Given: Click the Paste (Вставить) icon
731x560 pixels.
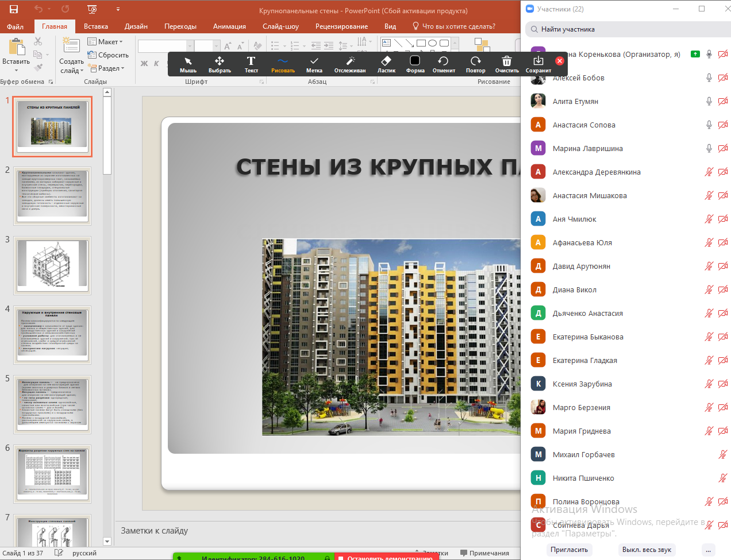Looking at the screenshot, I should click(16, 48).
